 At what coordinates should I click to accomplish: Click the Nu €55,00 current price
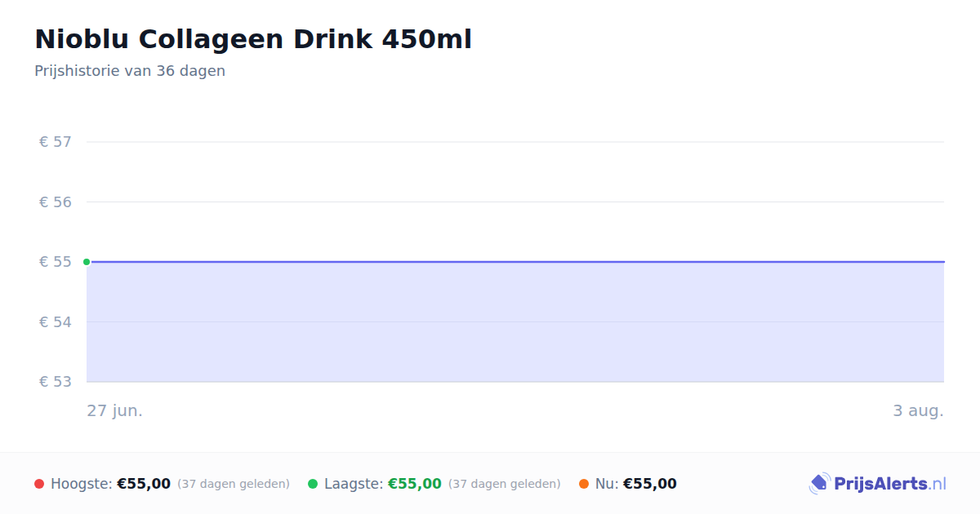click(x=650, y=484)
